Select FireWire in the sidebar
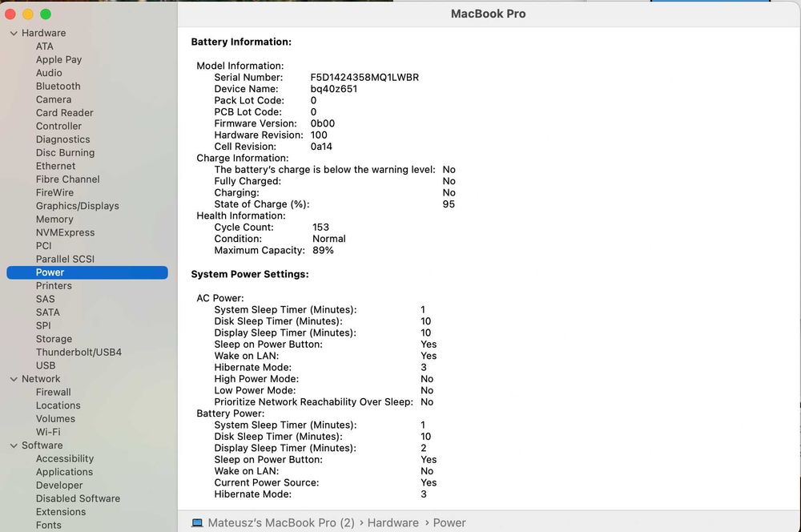This screenshot has width=801, height=532. [x=54, y=192]
